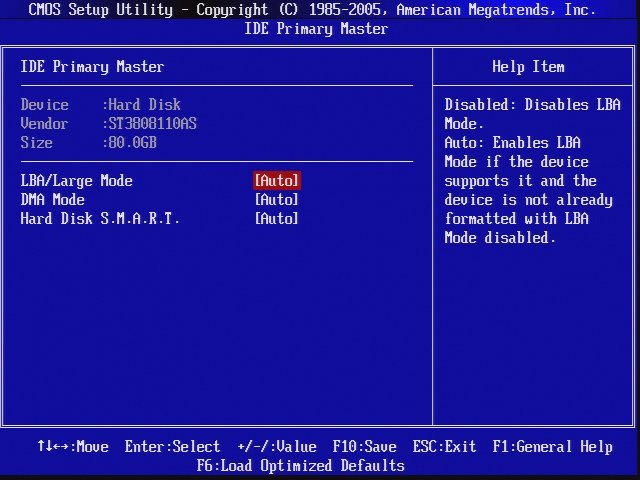Click Enter:Select in the footer
640x480 pixels.
point(172,447)
